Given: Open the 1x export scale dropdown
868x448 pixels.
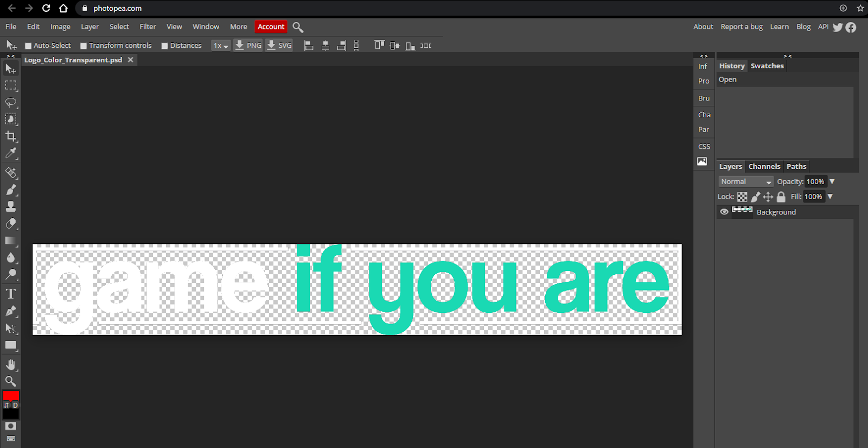Looking at the screenshot, I should coord(221,46).
